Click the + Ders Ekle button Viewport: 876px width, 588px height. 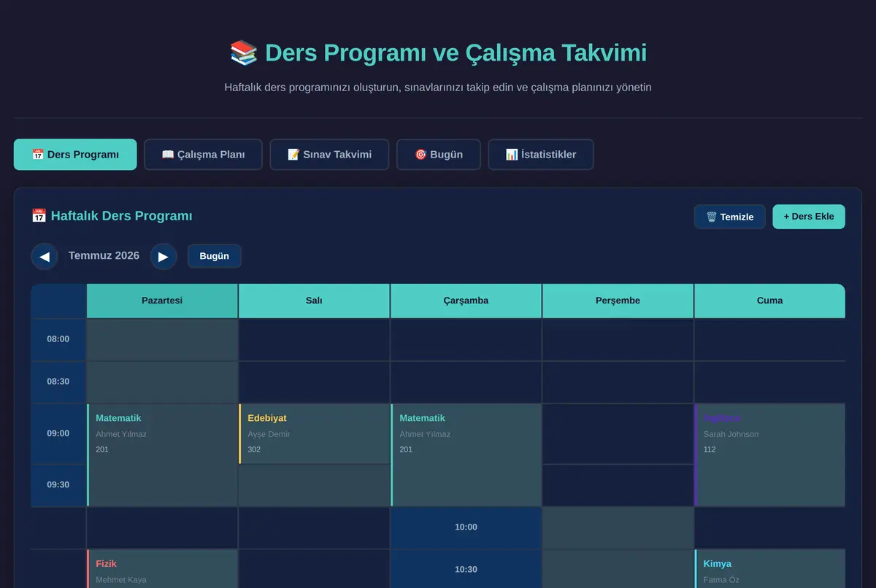pos(809,217)
